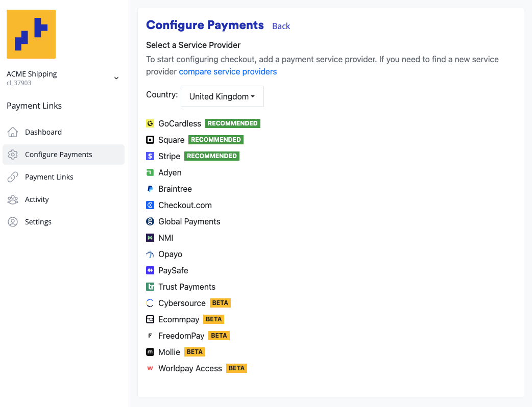Image resolution: width=532 pixels, height=407 pixels.
Task: Go to Dashboard in the sidebar
Action: 43,132
